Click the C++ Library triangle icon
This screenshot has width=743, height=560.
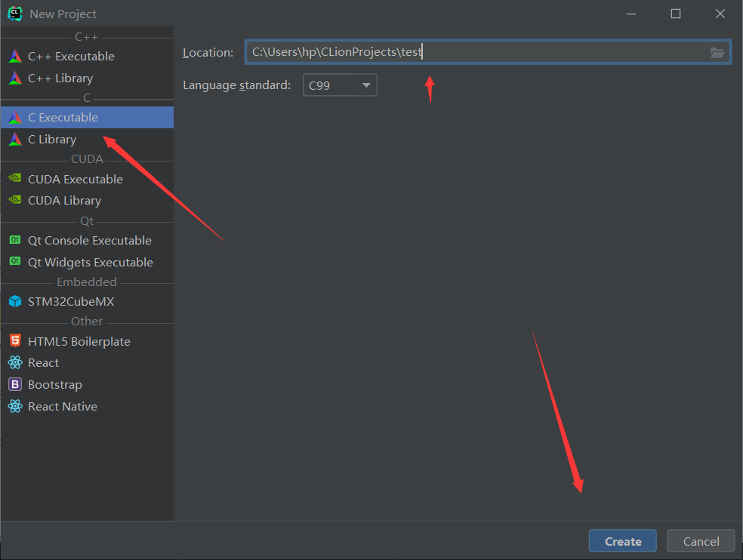15,78
